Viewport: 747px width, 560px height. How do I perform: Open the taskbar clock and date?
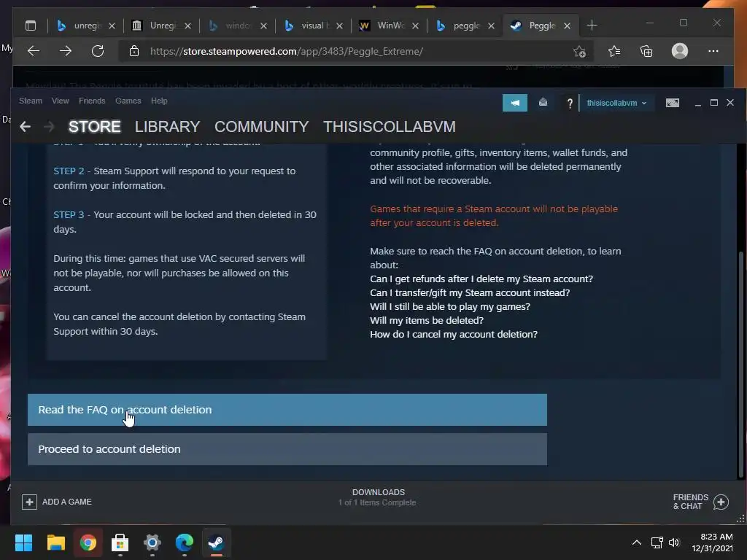712,542
